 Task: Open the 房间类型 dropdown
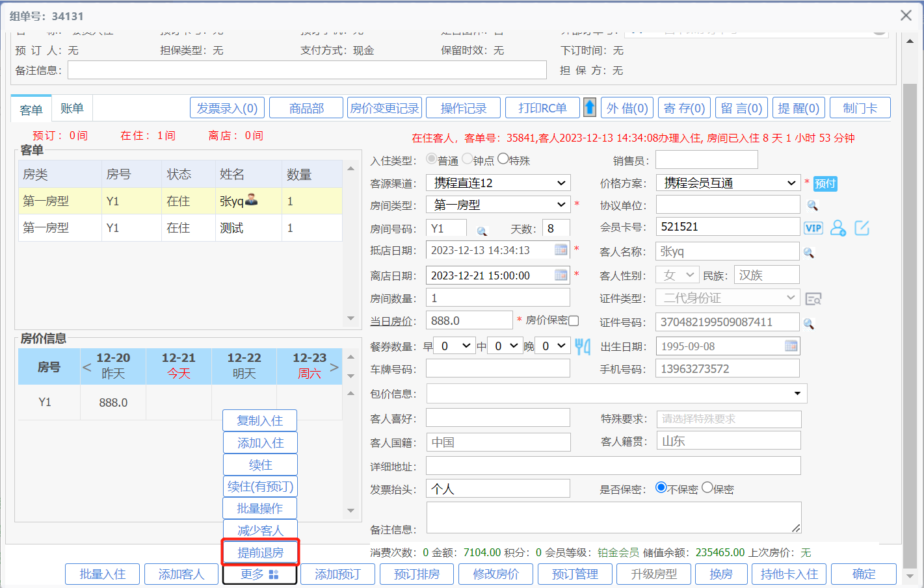pyautogui.click(x=498, y=205)
